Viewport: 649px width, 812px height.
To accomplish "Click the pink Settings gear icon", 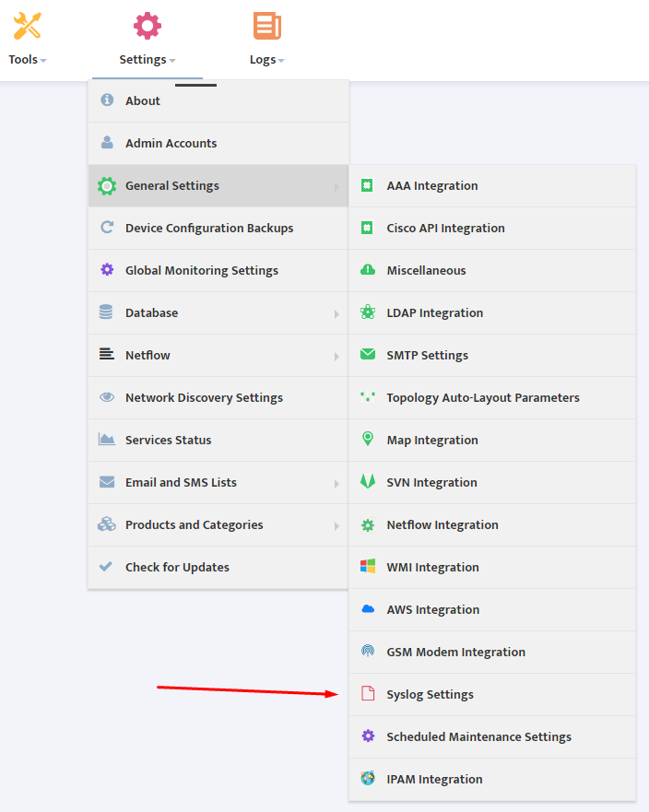I will (147, 26).
